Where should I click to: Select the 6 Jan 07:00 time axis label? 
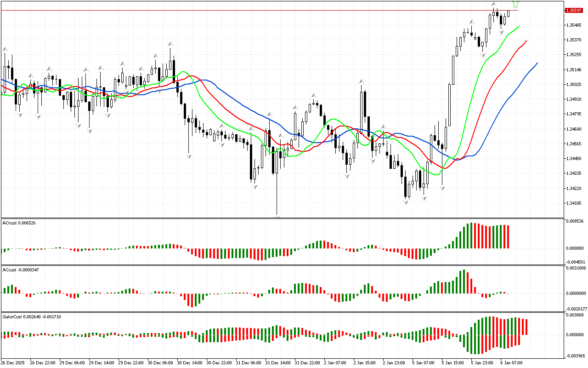(x=510, y=362)
